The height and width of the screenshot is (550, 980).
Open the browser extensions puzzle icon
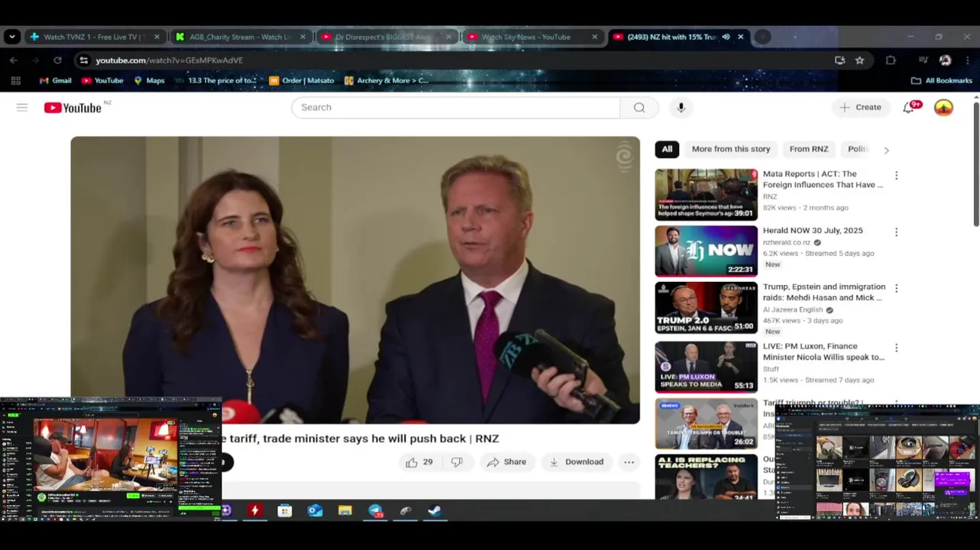(891, 60)
